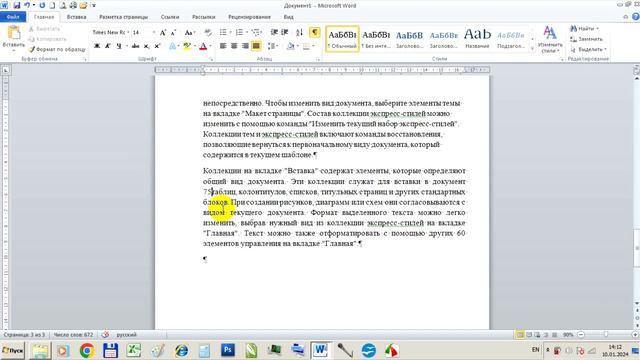Click the Заменить (Replace) button
Image resolution: width=640 pixels, height=360 pixels.
[x=587, y=39]
